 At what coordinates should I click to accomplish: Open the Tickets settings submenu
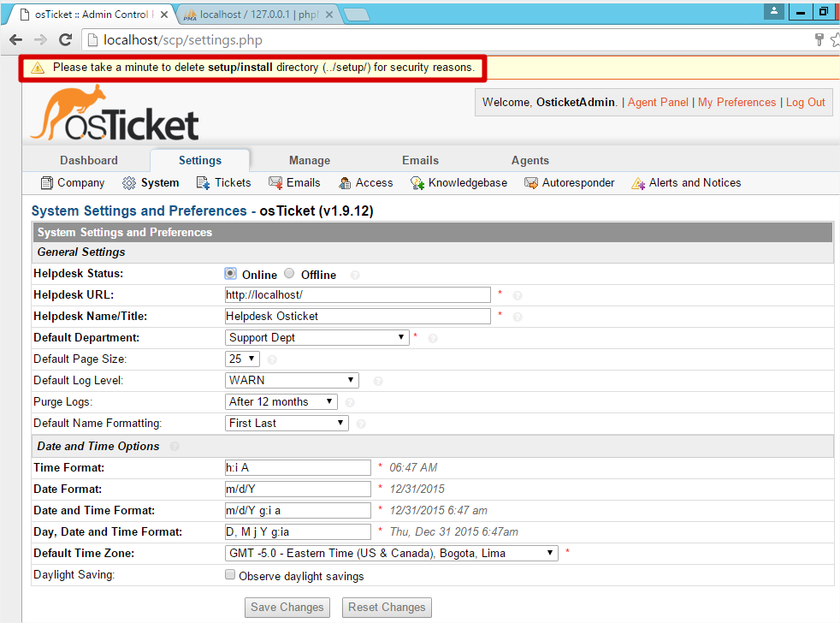pyautogui.click(x=224, y=182)
